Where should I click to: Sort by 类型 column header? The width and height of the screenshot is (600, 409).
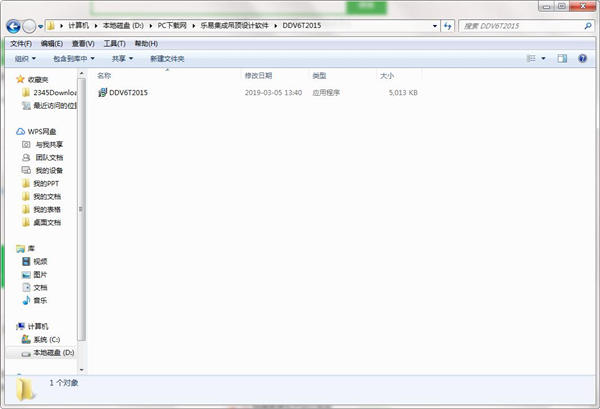click(342, 76)
